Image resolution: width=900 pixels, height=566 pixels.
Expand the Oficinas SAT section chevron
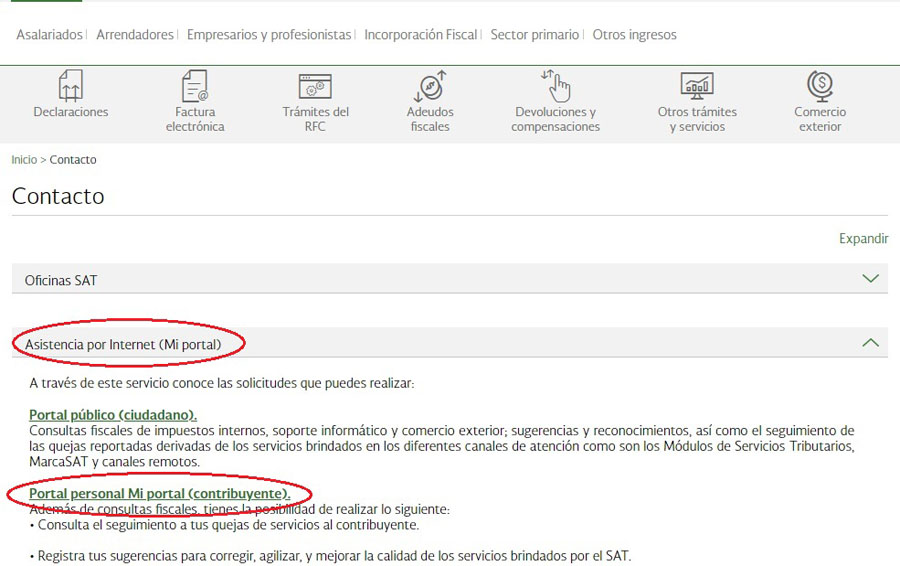(870, 278)
